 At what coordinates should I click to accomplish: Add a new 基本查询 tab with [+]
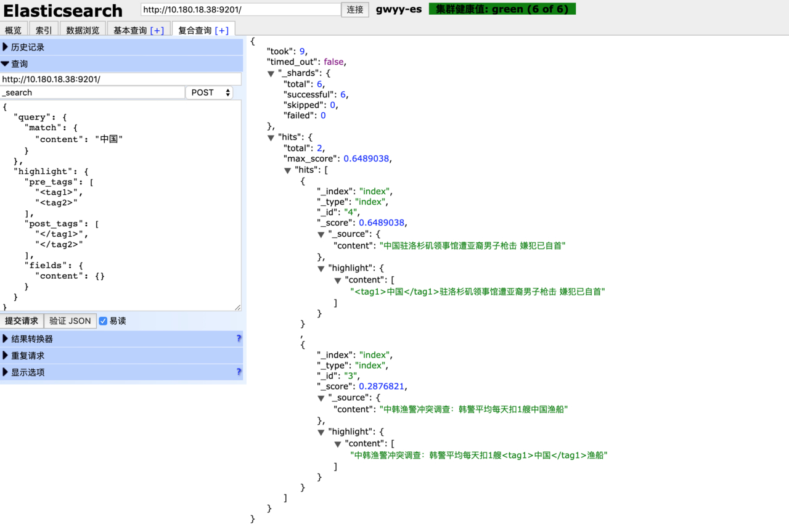(x=157, y=30)
